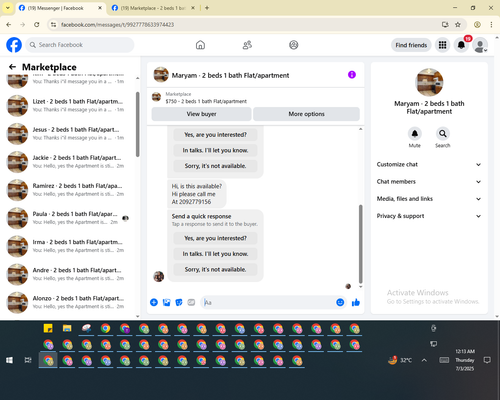Send upper 'In talks. I'll let you know.' response

pos(215,150)
